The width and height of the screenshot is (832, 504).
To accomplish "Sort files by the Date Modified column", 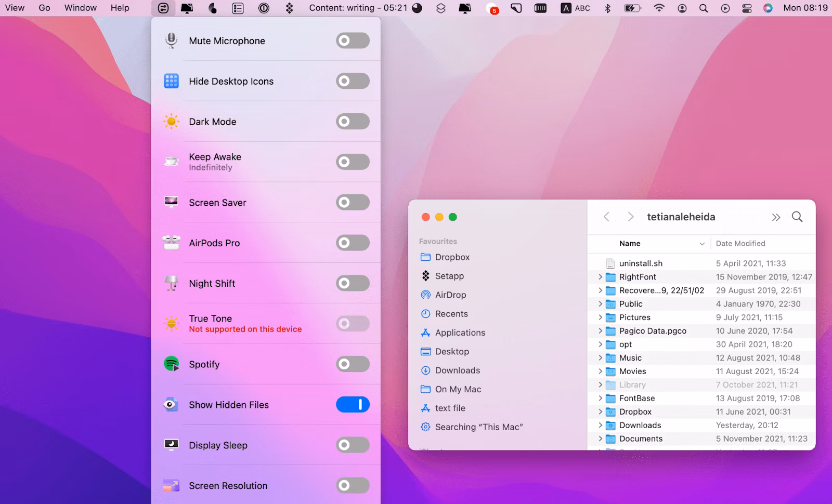I will coord(740,243).
